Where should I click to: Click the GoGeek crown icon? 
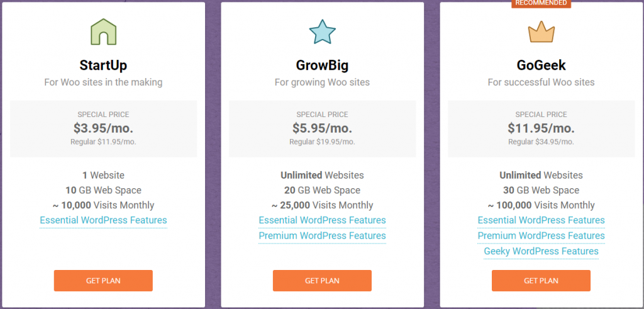tap(541, 31)
